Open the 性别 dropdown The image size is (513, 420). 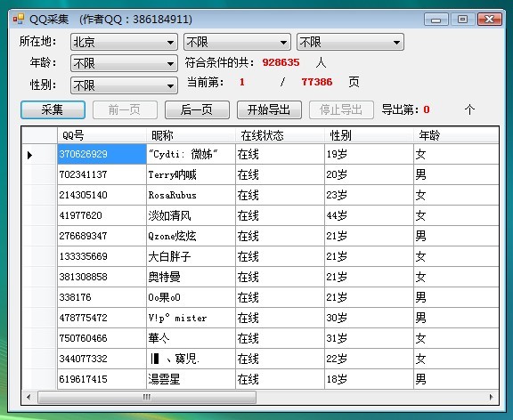coord(124,85)
